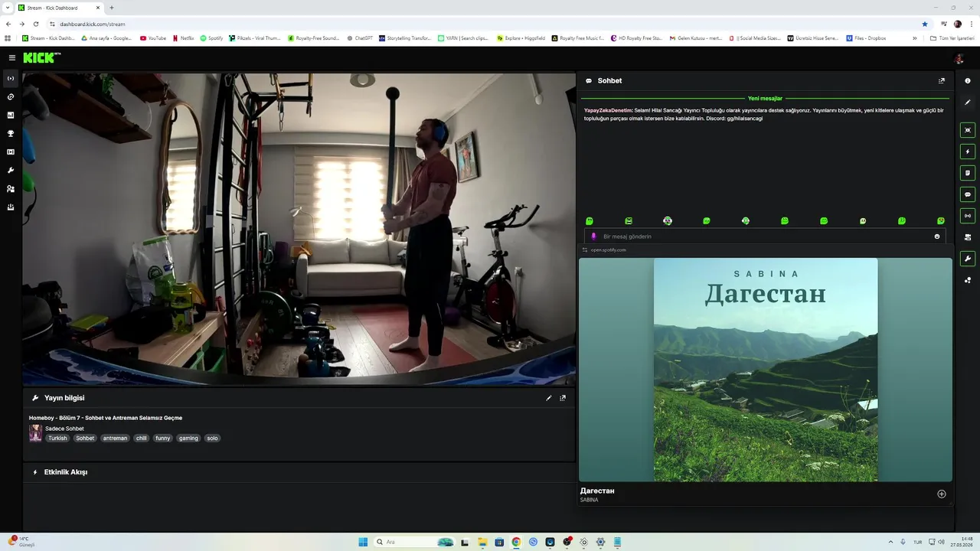Toggle the wrench widget in the right toolbar
Viewport: 980px width, 551px height.
tap(968, 259)
